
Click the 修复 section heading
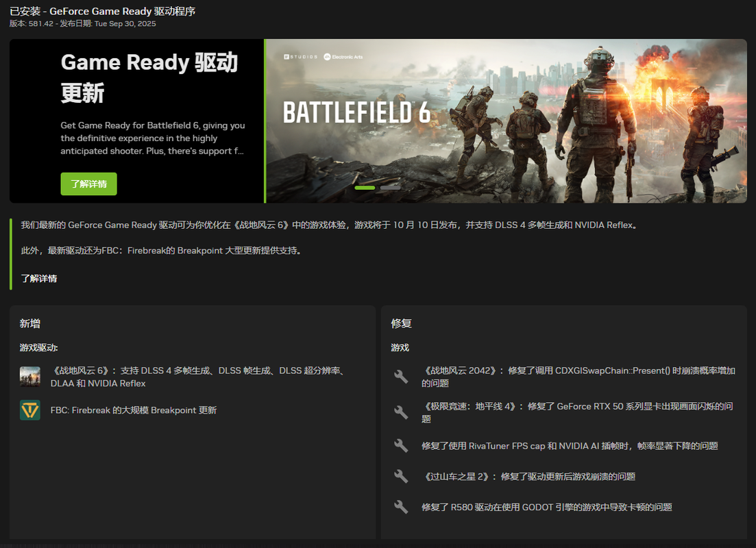(401, 323)
